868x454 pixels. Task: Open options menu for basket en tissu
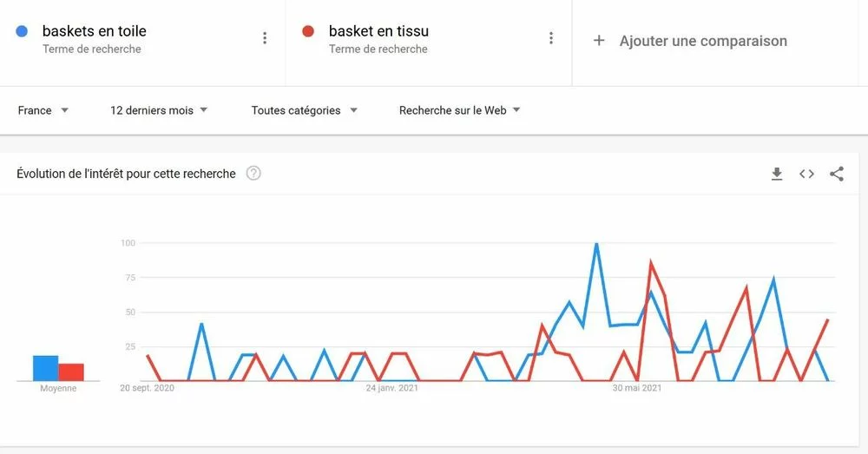point(551,37)
